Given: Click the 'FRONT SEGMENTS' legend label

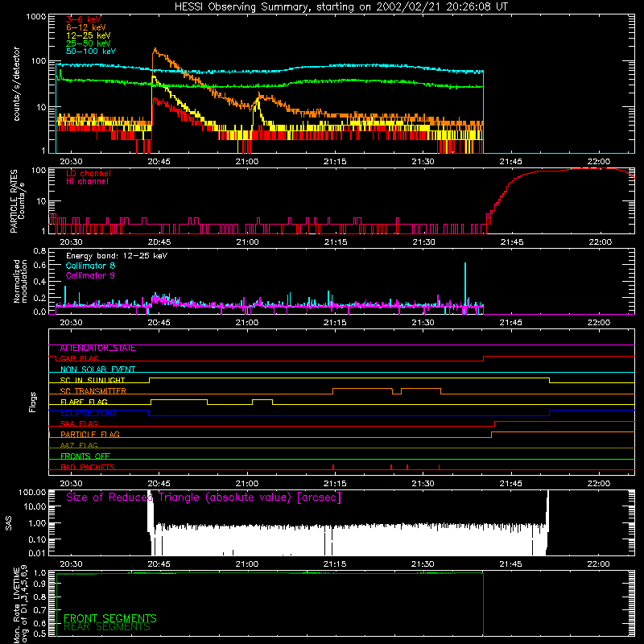Looking at the screenshot, I should point(110,618).
